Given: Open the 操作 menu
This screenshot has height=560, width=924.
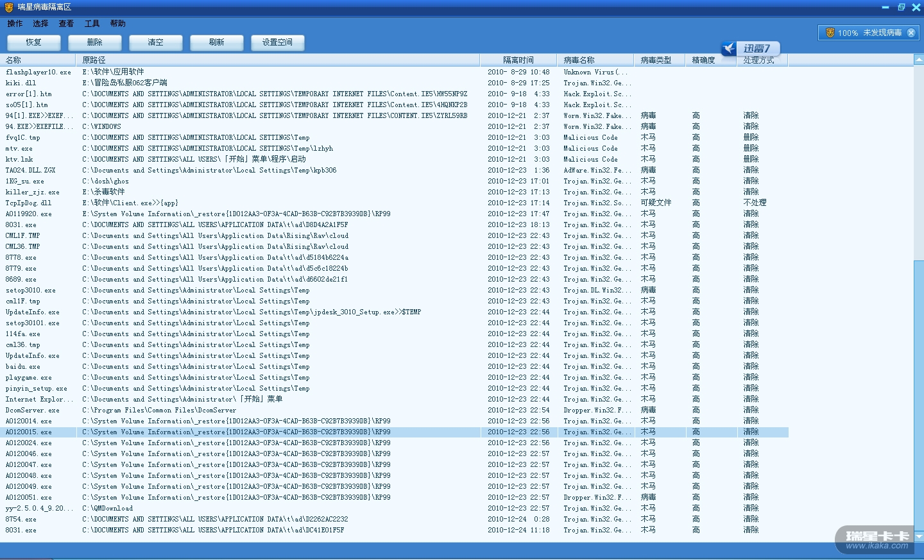Looking at the screenshot, I should pyautogui.click(x=15, y=24).
